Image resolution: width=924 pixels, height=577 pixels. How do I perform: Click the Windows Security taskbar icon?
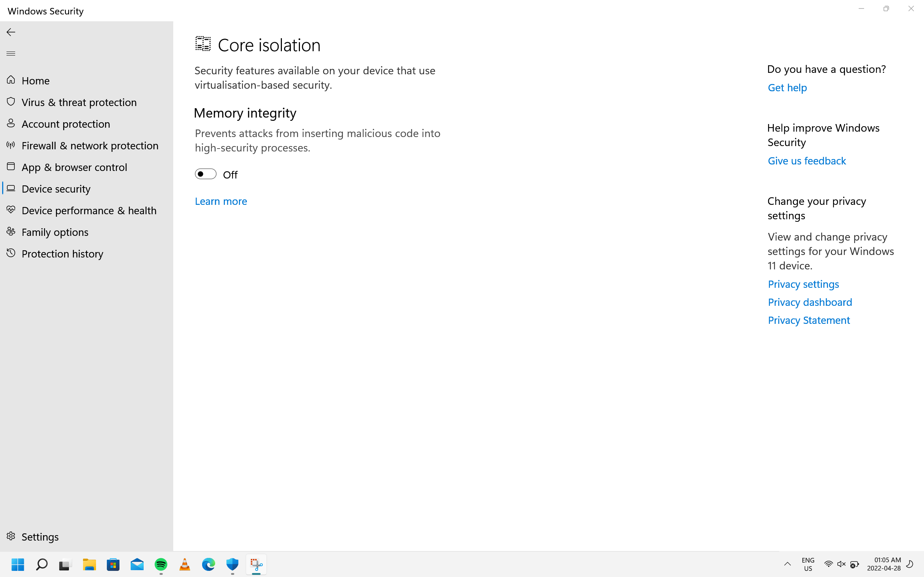click(232, 564)
